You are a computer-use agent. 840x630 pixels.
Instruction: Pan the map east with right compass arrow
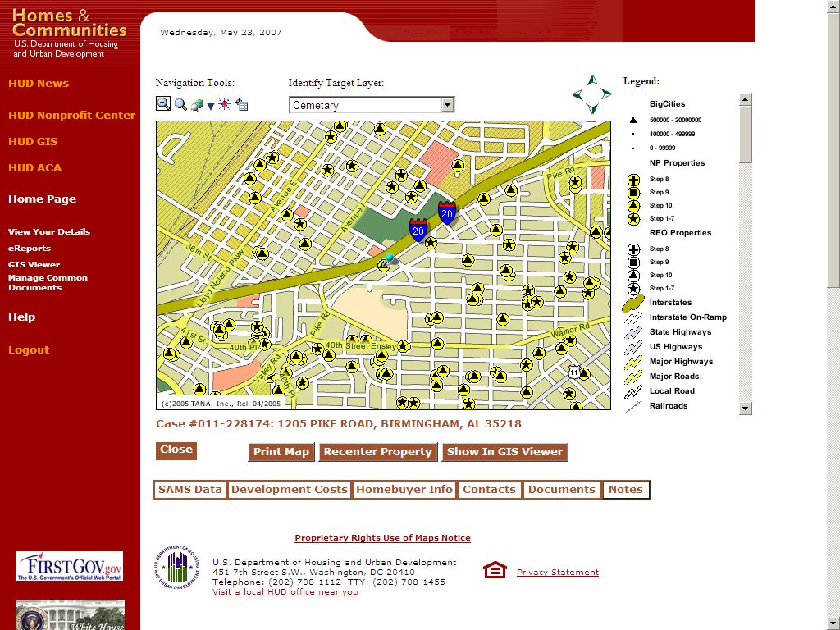(x=607, y=95)
